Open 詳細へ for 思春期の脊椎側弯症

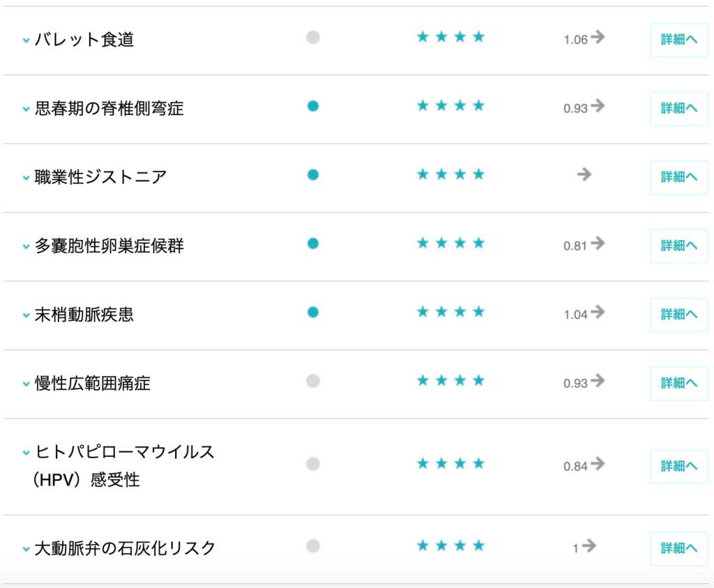pos(678,109)
